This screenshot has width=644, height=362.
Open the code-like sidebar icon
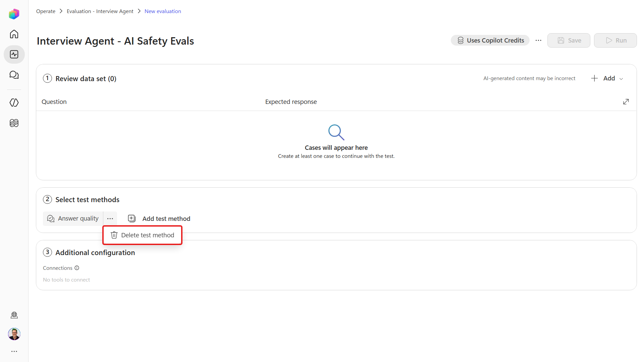[x=14, y=103]
